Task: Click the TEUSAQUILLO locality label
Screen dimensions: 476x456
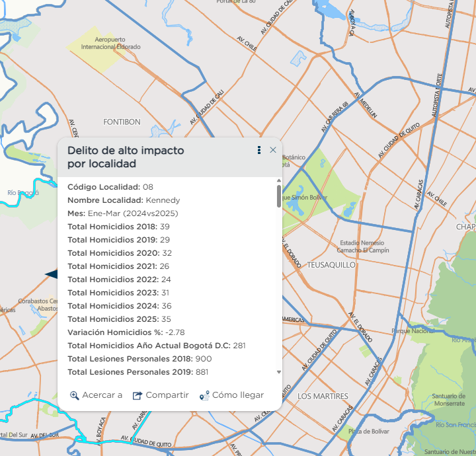Action: pyautogui.click(x=331, y=264)
